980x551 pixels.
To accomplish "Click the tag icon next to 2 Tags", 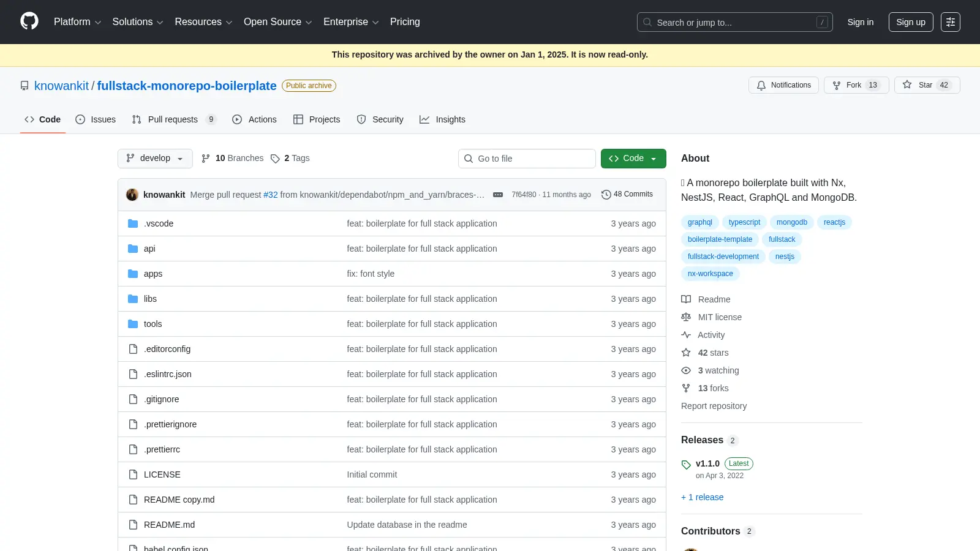I will point(275,159).
